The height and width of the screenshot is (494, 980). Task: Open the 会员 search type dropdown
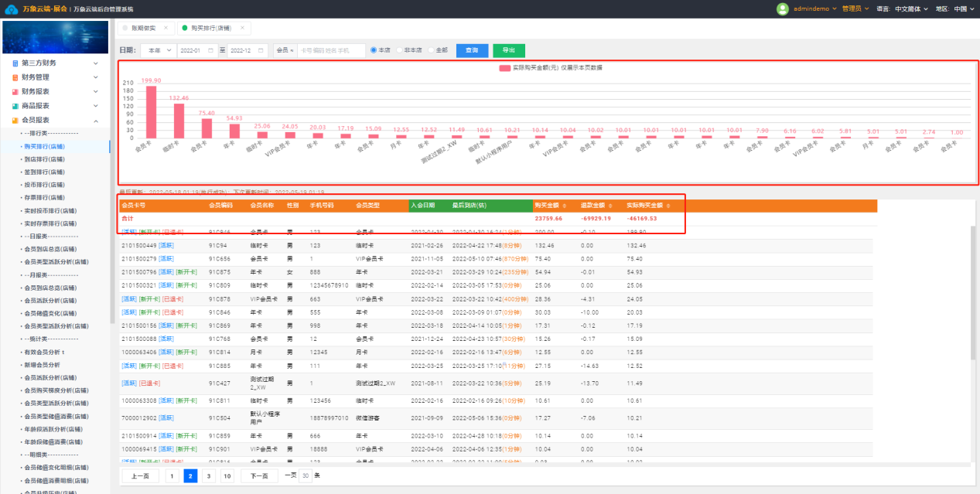click(x=285, y=50)
